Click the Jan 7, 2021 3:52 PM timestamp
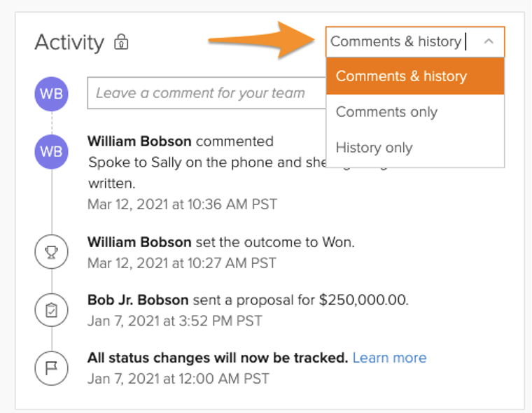This screenshot has width=532, height=413. (x=174, y=321)
